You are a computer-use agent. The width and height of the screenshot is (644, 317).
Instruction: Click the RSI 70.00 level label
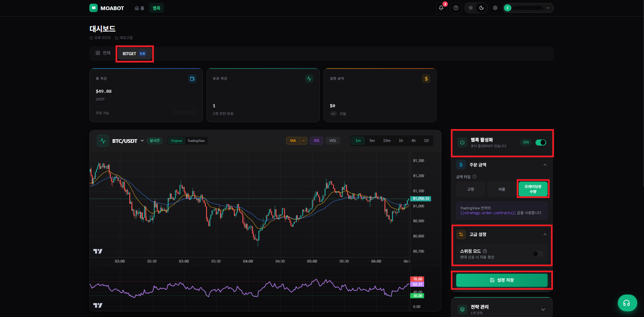[417, 279]
